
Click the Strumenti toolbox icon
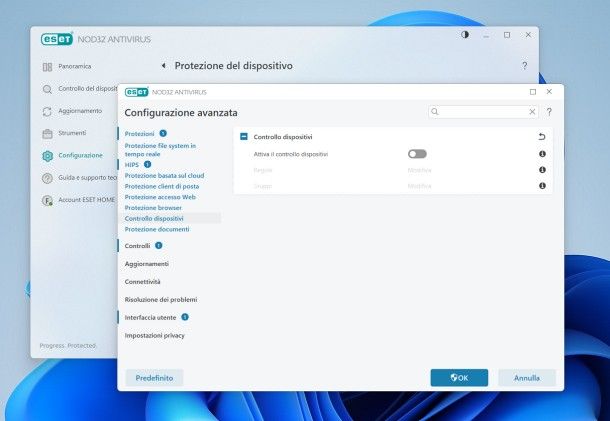[x=47, y=134]
